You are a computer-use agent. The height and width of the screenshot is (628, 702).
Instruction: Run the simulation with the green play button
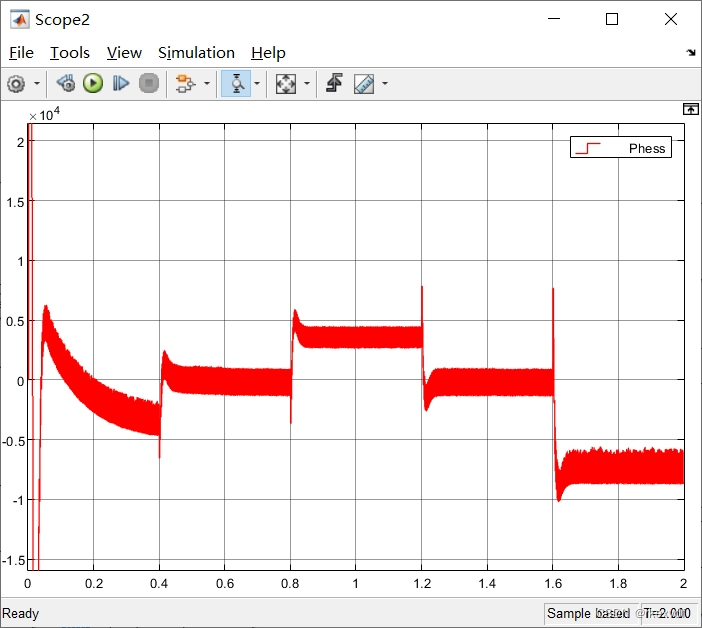[x=93, y=83]
